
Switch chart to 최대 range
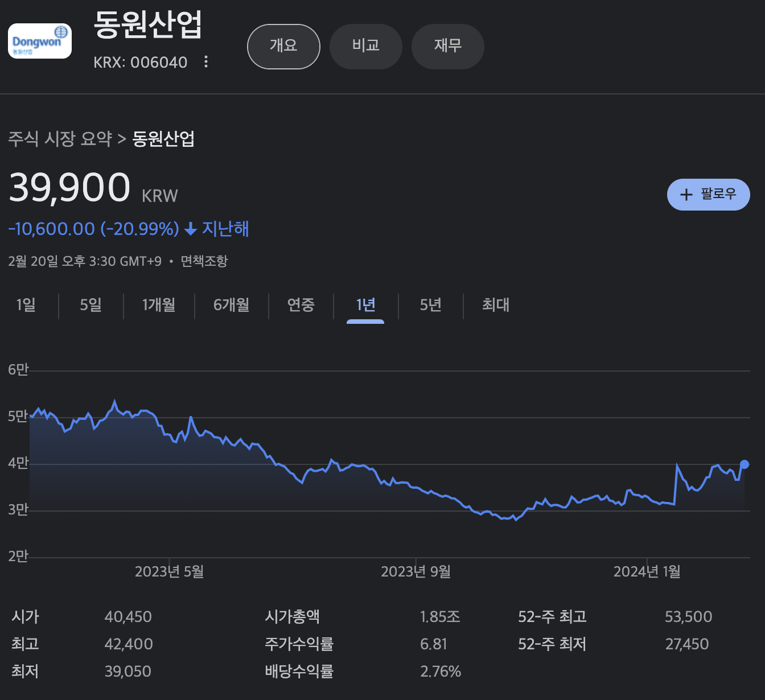pyautogui.click(x=496, y=305)
